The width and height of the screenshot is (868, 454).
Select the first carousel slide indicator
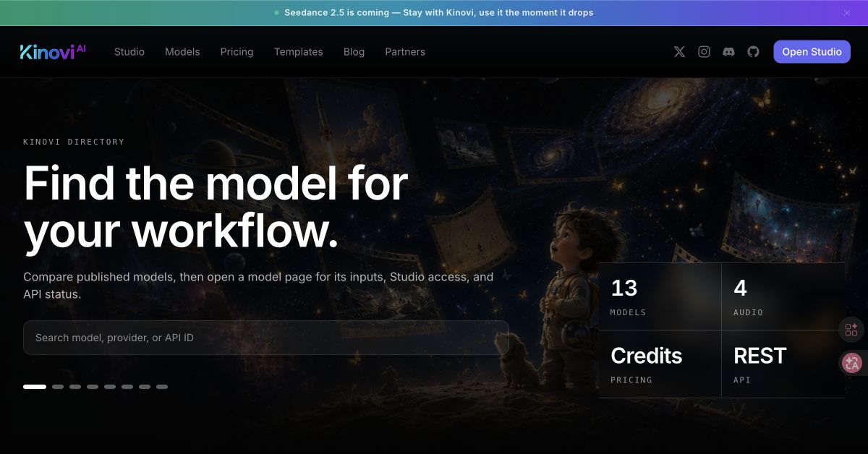pyautogui.click(x=35, y=387)
